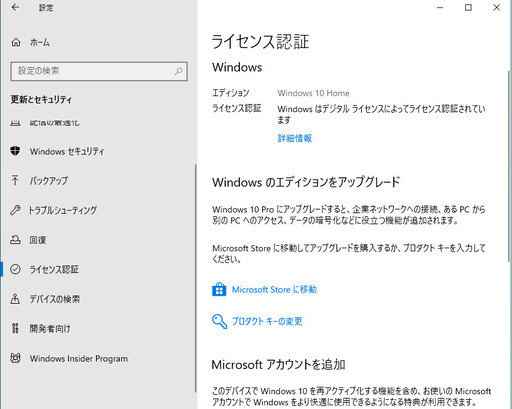
Task: Maximize the Settings window
Action: [468, 7]
